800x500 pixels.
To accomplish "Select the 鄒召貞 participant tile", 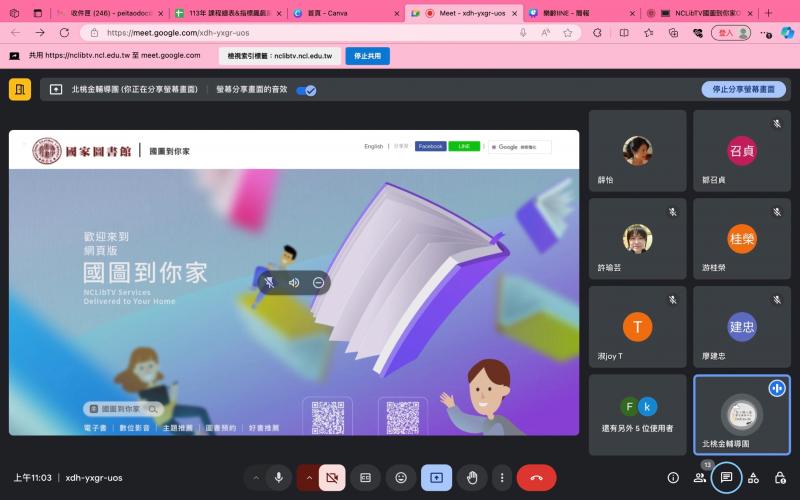I will [742, 151].
